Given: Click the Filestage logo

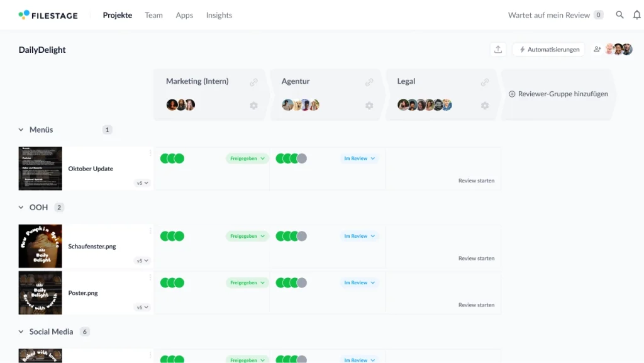Looking at the screenshot, I should pos(48,14).
